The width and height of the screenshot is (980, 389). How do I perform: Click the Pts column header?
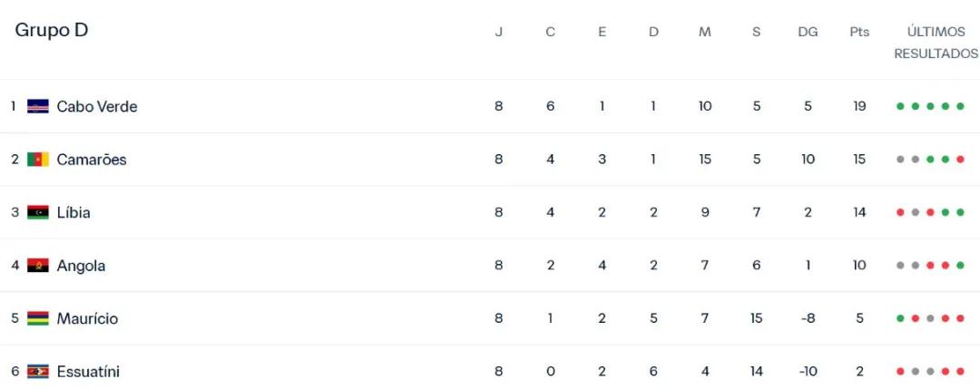pyautogui.click(x=859, y=32)
